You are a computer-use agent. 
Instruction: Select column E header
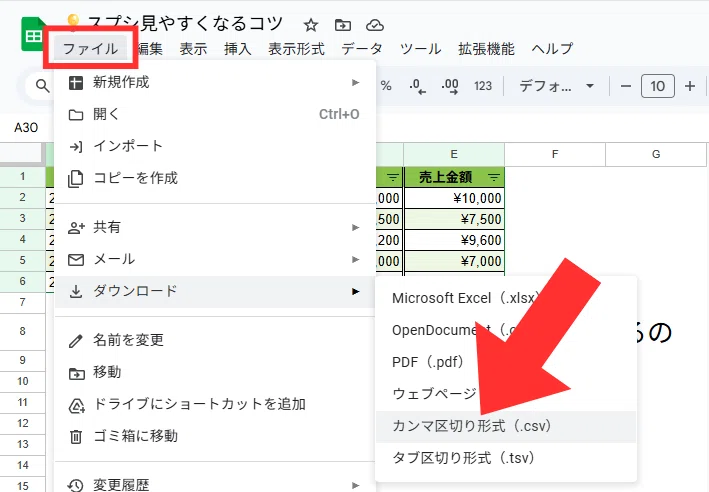point(454,154)
